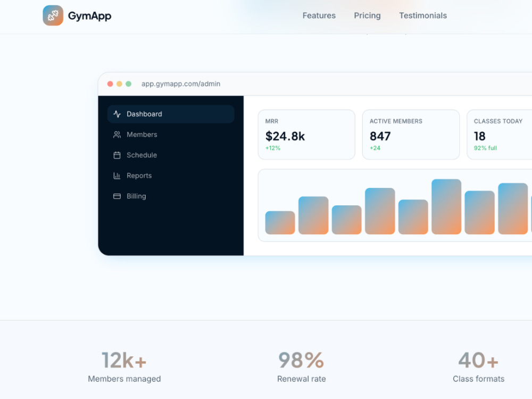Select the Dashboard sidebar item
Screen dimensions: 532x399
click(171, 114)
